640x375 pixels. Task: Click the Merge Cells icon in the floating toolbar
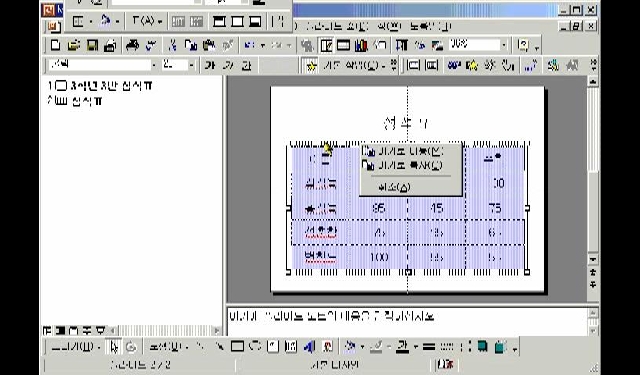(178, 22)
